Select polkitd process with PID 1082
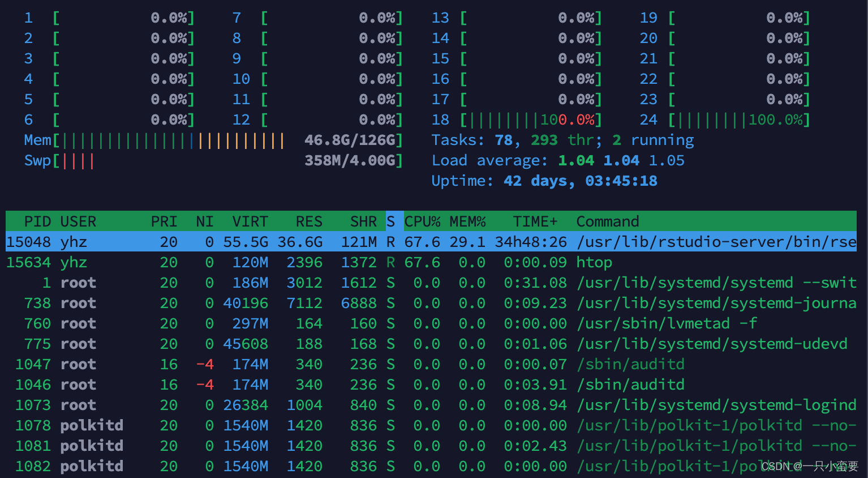 (431, 466)
